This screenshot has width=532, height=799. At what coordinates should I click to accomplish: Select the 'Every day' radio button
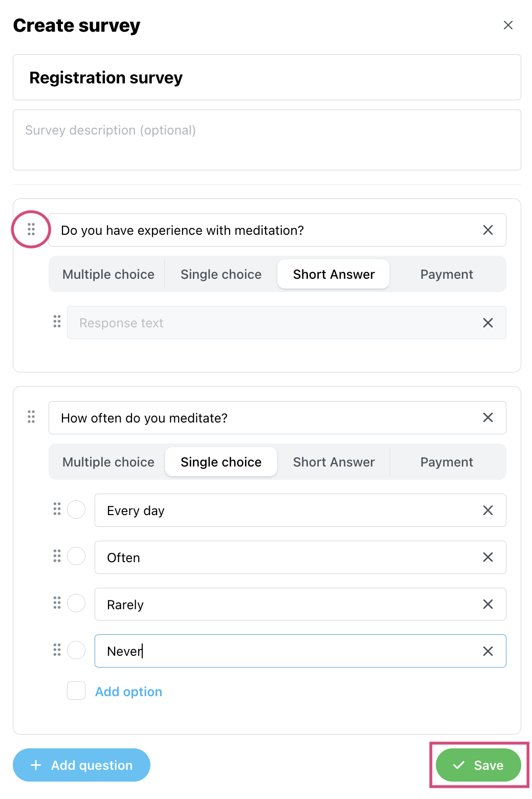pos(76,509)
